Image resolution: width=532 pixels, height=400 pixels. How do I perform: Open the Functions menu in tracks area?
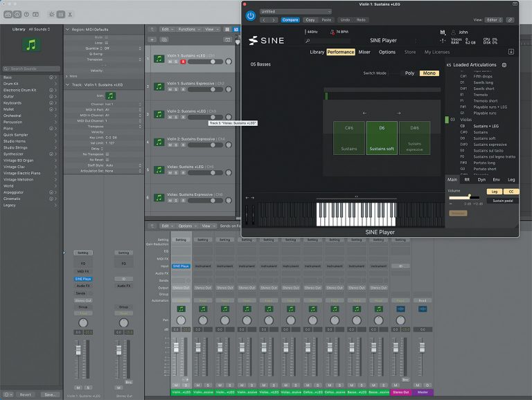click(188, 29)
